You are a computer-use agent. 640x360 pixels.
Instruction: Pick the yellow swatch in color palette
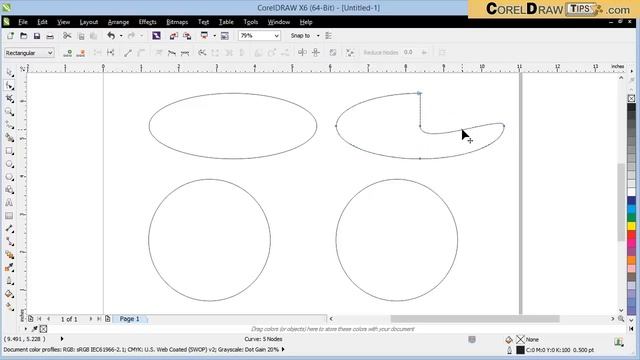click(631, 226)
